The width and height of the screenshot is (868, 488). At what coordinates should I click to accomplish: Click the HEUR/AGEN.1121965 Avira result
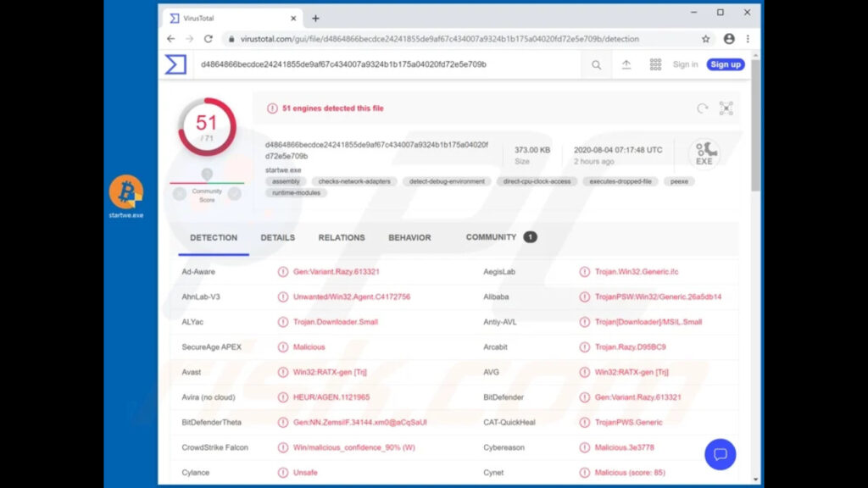point(331,397)
